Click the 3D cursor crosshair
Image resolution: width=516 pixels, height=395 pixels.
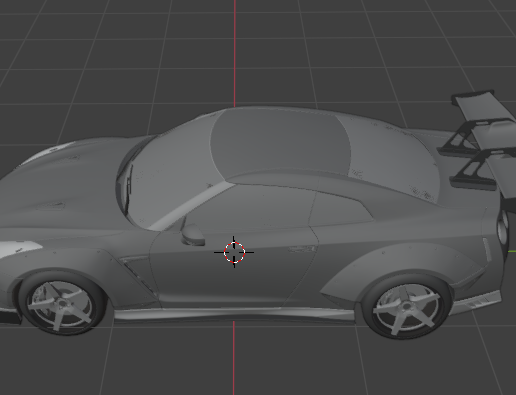234,252
